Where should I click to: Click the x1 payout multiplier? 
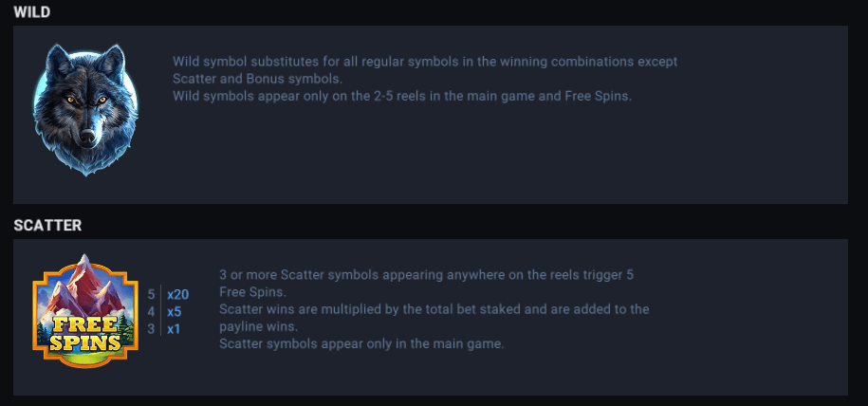[174, 328]
